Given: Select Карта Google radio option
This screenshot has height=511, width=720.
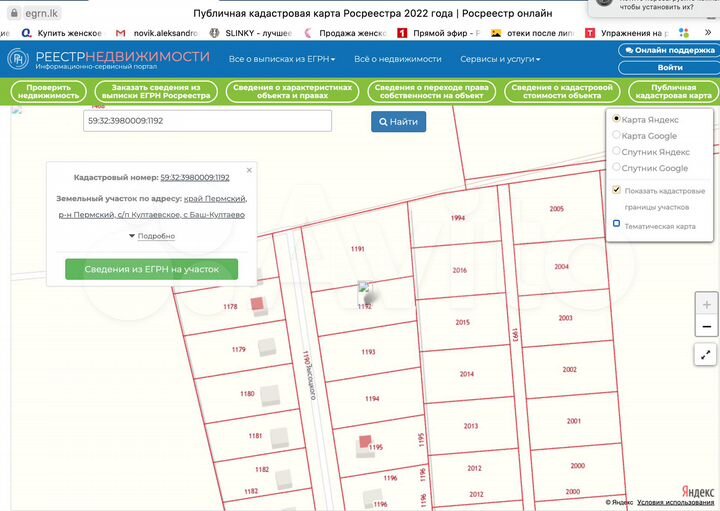Looking at the screenshot, I should click(616, 135).
